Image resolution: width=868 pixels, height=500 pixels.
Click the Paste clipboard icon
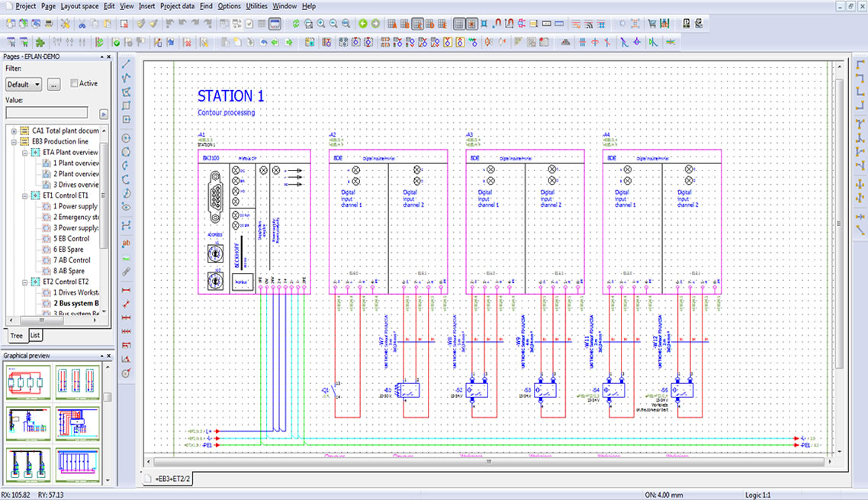(x=108, y=24)
